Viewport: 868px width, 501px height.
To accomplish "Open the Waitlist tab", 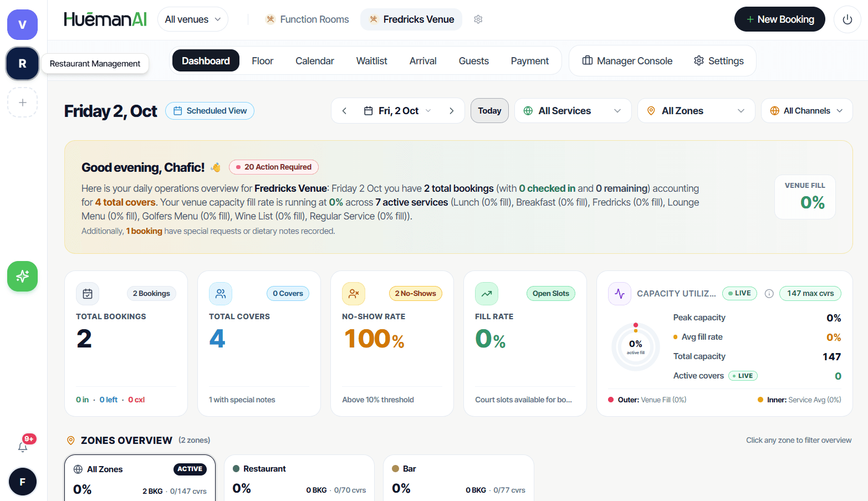I will coord(372,61).
